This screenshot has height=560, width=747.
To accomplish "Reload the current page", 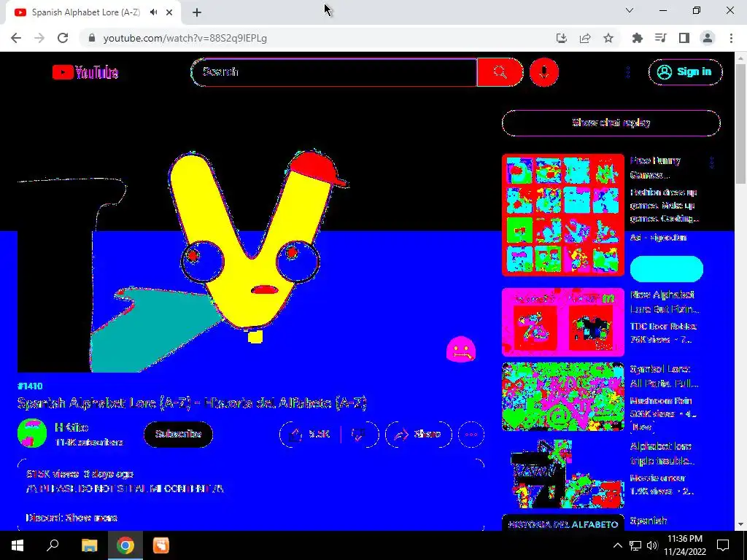I will point(63,38).
